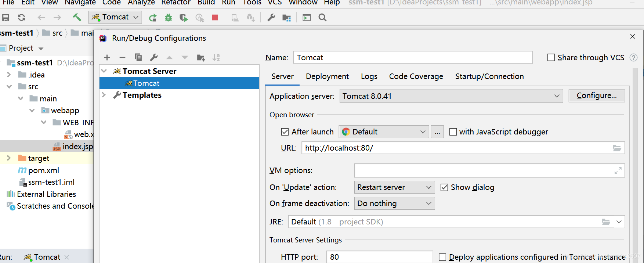Open settings with the main toolbar wrench
644x263 pixels.
(271, 17)
